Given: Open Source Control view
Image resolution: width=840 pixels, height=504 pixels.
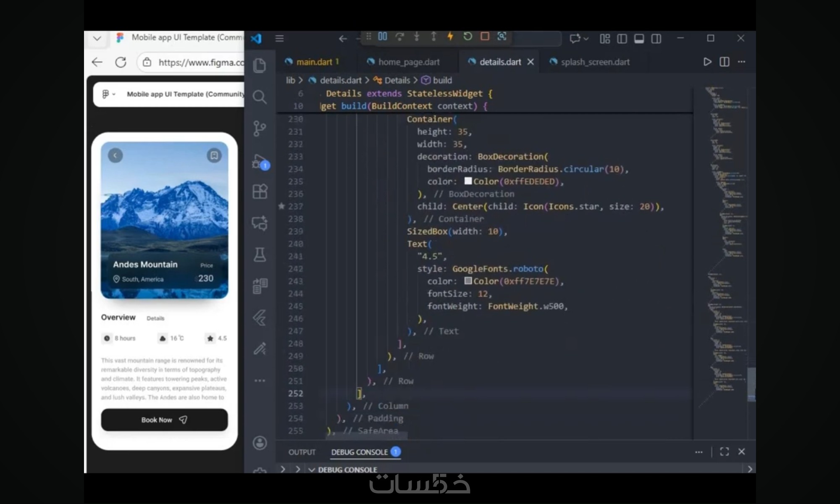Looking at the screenshot, I should [260, 128].
